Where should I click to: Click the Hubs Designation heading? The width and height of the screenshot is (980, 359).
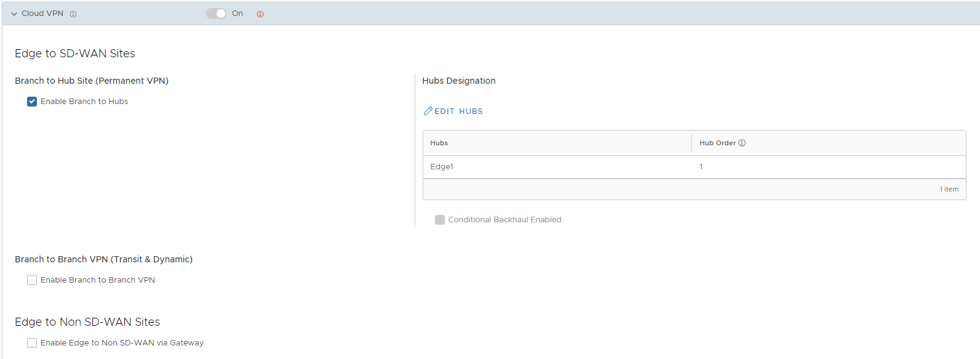click(x=459, y=81)
